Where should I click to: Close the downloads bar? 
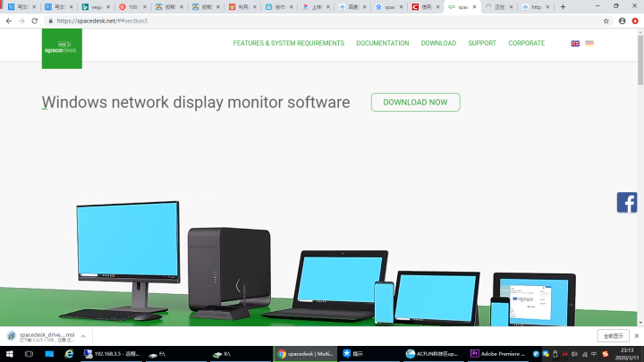(637, 336)
